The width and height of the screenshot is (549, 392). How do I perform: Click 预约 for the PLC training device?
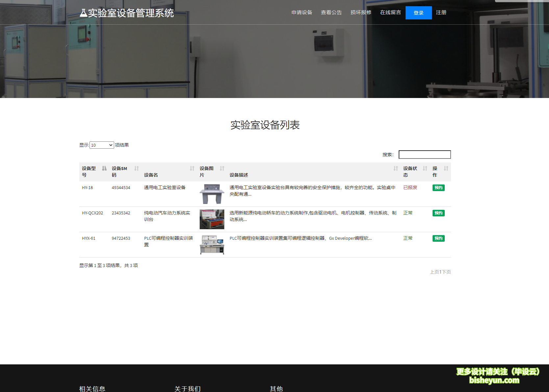click(x=438, y=238)
